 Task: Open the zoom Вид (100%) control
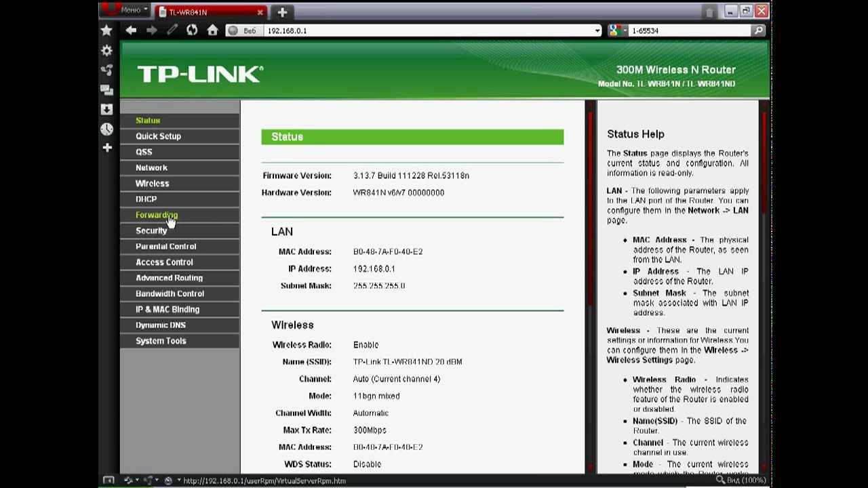click(x=741, y=481)
